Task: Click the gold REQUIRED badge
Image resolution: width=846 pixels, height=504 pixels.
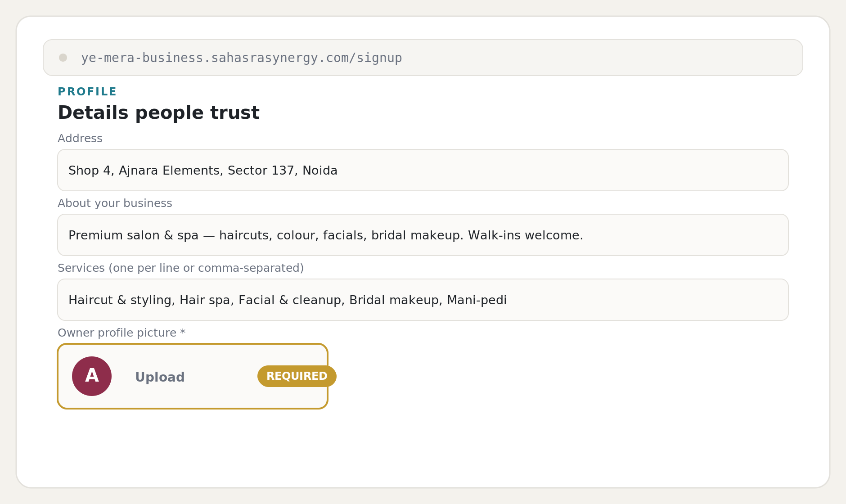Action: (x=297, y=376)
